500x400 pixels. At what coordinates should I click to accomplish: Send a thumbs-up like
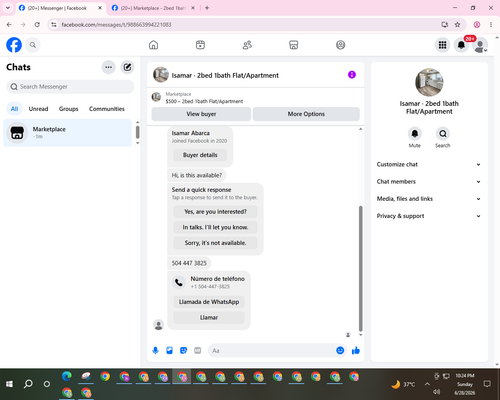click(x=356, y=350)
